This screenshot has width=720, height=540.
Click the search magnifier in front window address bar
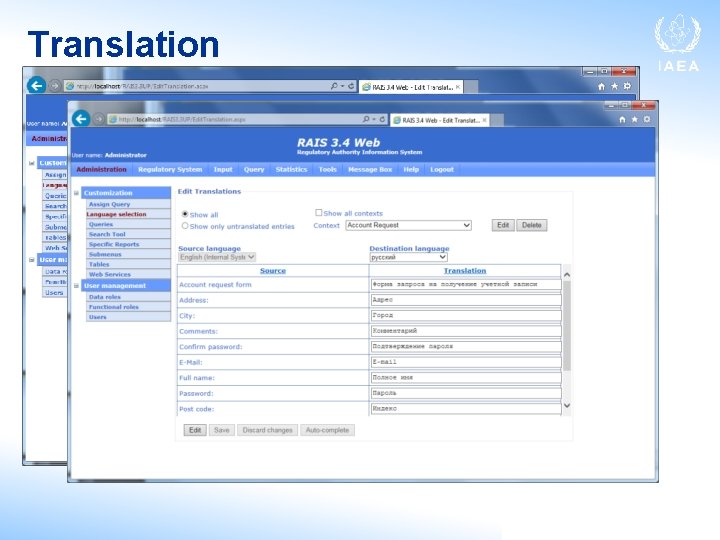366,119
